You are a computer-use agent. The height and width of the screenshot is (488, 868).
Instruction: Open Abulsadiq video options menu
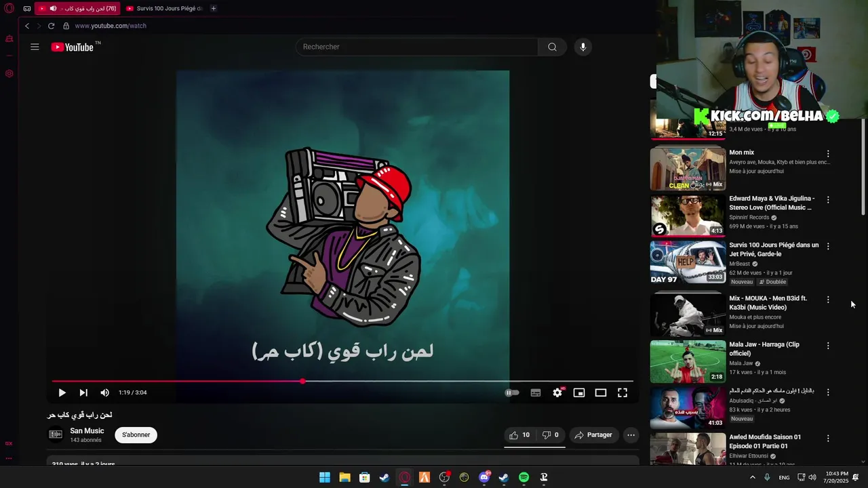tap(828, 392)
